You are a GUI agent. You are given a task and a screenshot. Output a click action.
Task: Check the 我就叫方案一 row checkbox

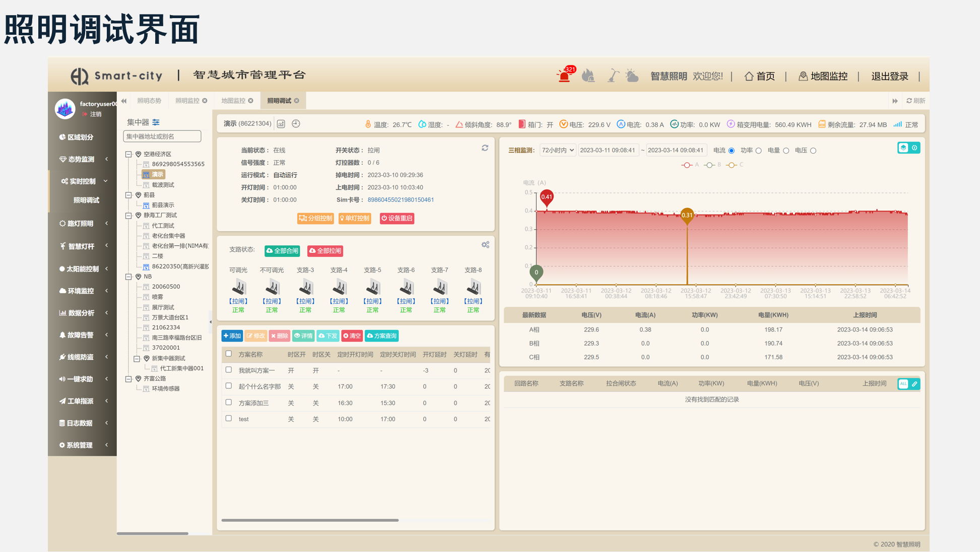coord(229,370)
